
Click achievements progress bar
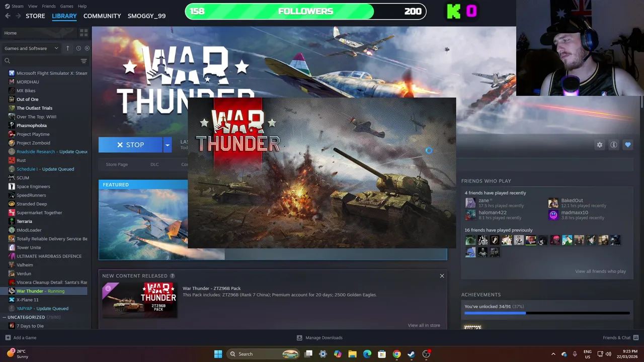coord(547,313)
